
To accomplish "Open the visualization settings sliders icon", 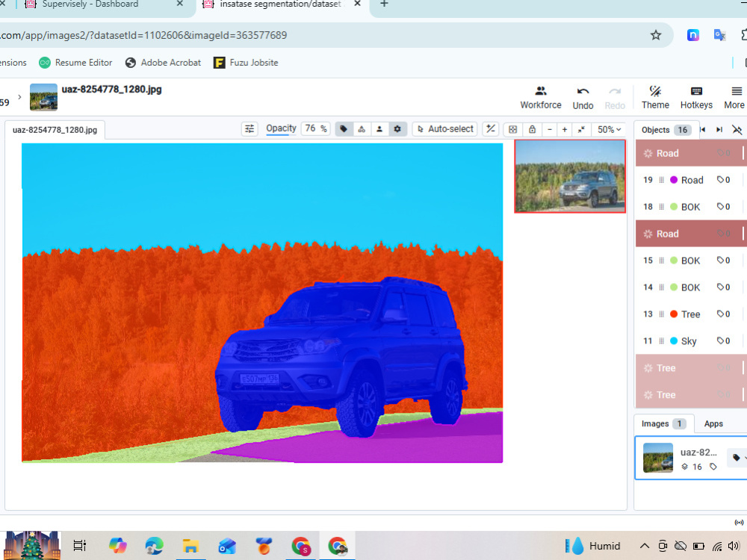I will click(249, 129).
